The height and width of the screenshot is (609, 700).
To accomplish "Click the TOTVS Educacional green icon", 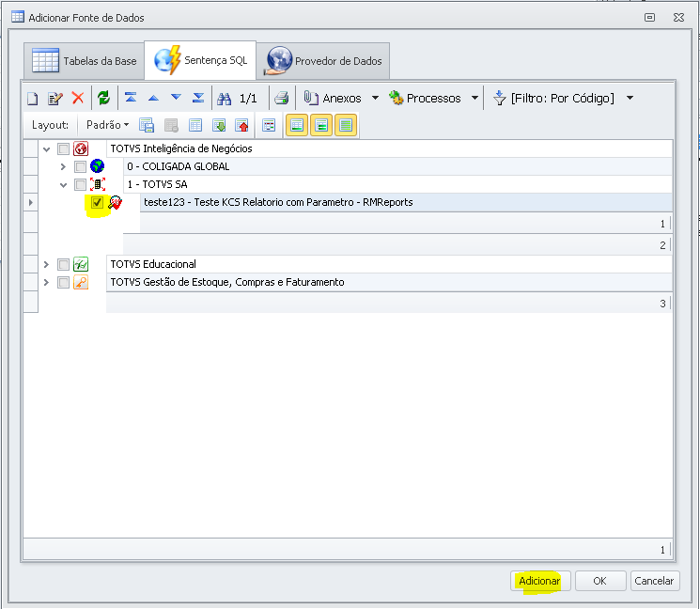I will [81, 264].
